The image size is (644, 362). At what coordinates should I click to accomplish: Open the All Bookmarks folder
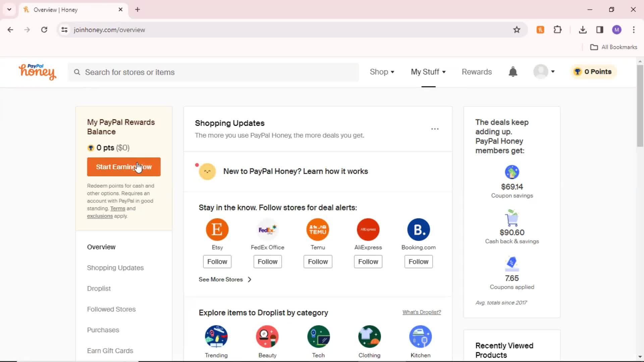613,47
